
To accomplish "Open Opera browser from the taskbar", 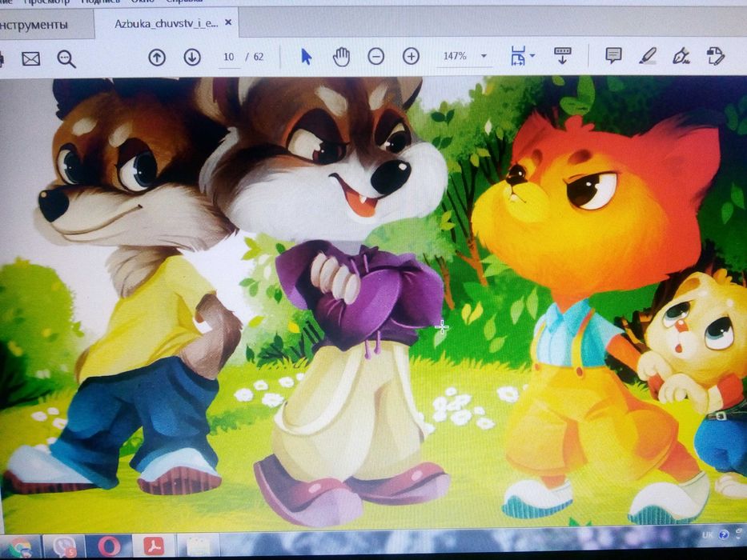I will click(109, 546).
